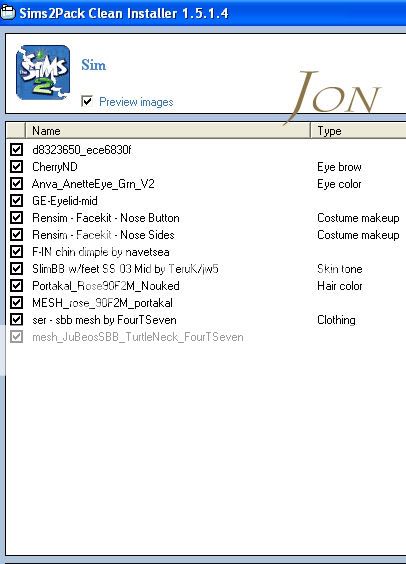This screenshot has width=406, height=564.
Task: Uncheck the d8323650_ece6830f item
Action: pyautogui.click(x=16, y=149)
